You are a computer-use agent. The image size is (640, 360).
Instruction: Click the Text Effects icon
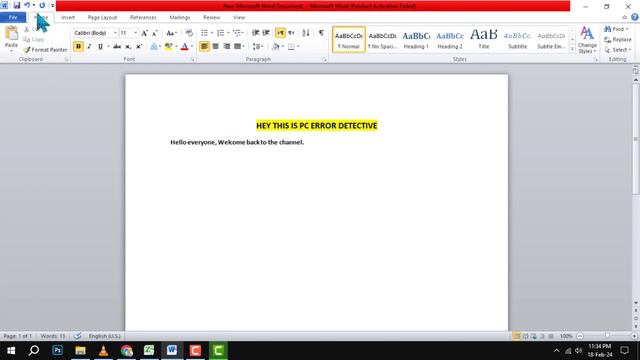(153, 47)
